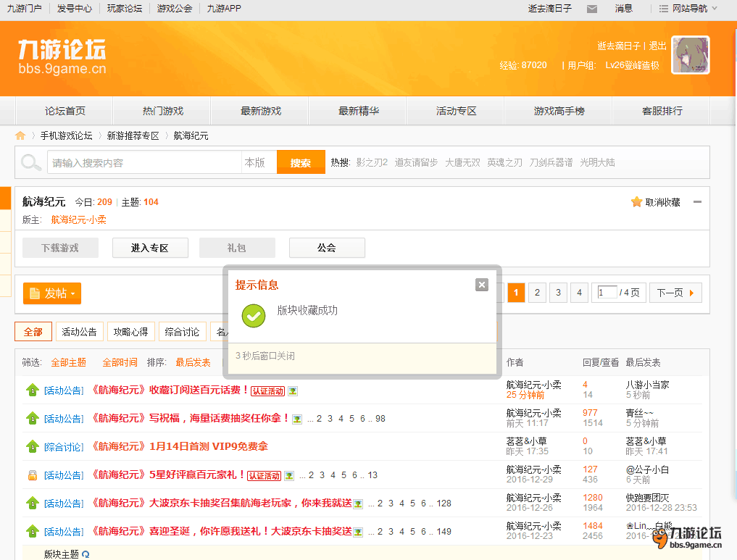Open the 九游门户 top link

point(24,9)
